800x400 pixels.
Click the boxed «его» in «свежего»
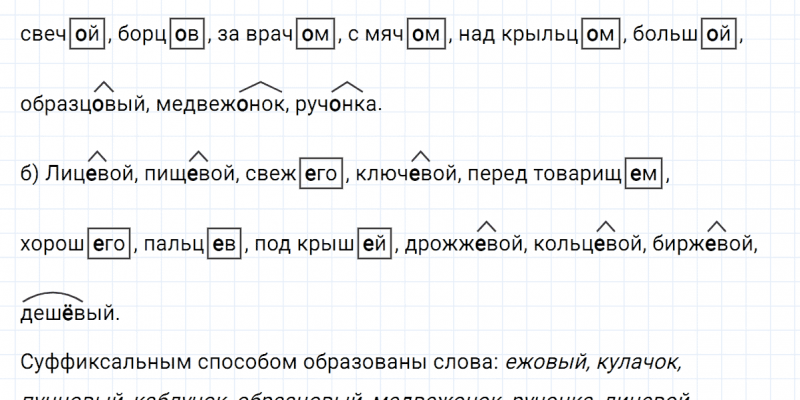pos(321,175)
